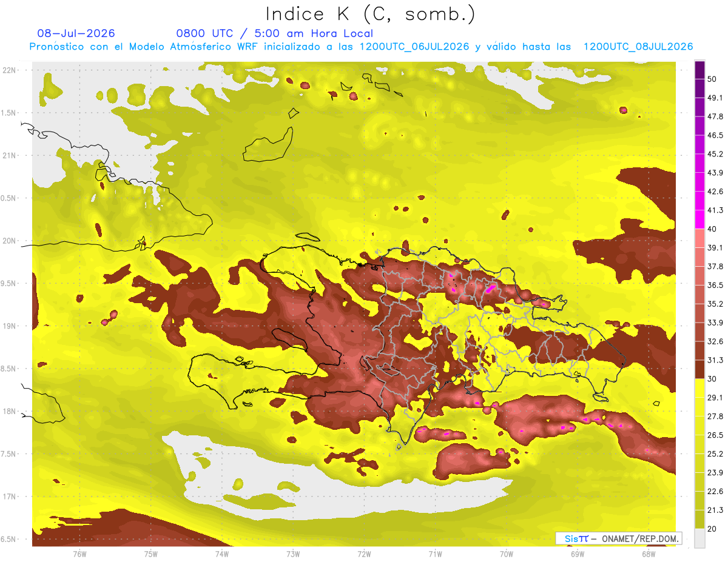This screenshot has height=562, width=728.
Task: Click the "73W" longitude axis label
Action: (293, 554)
